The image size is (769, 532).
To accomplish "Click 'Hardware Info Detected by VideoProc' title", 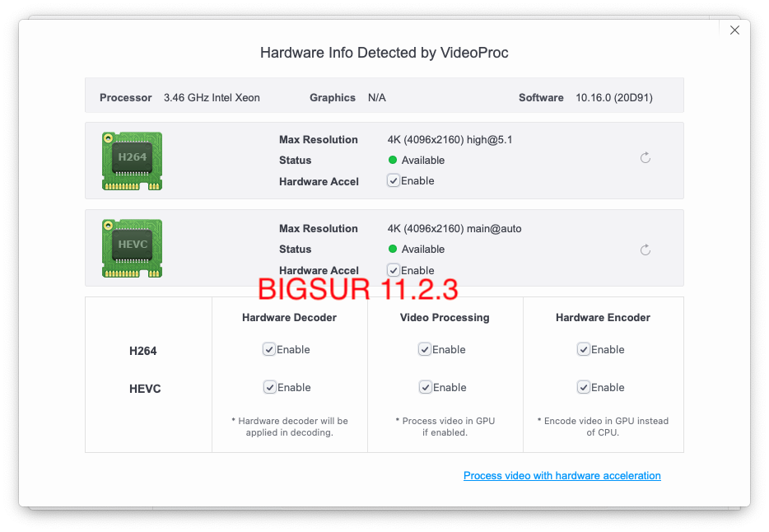I will point(384,53).
